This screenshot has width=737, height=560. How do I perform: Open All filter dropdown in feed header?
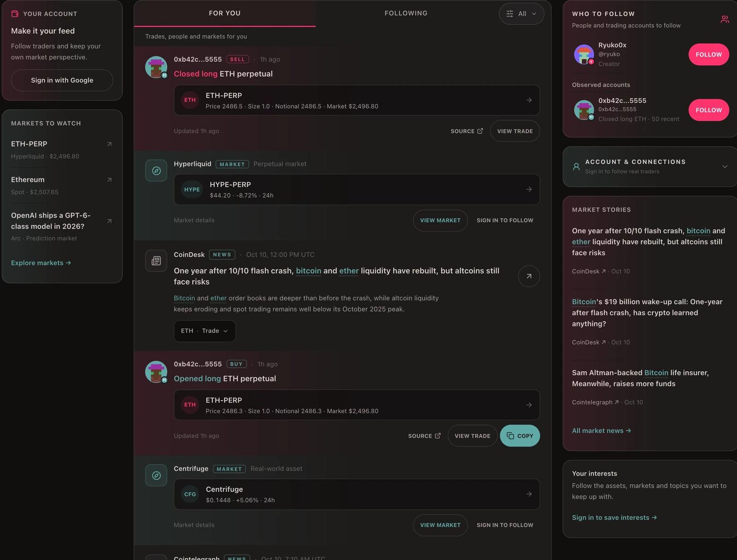[521, 14]
